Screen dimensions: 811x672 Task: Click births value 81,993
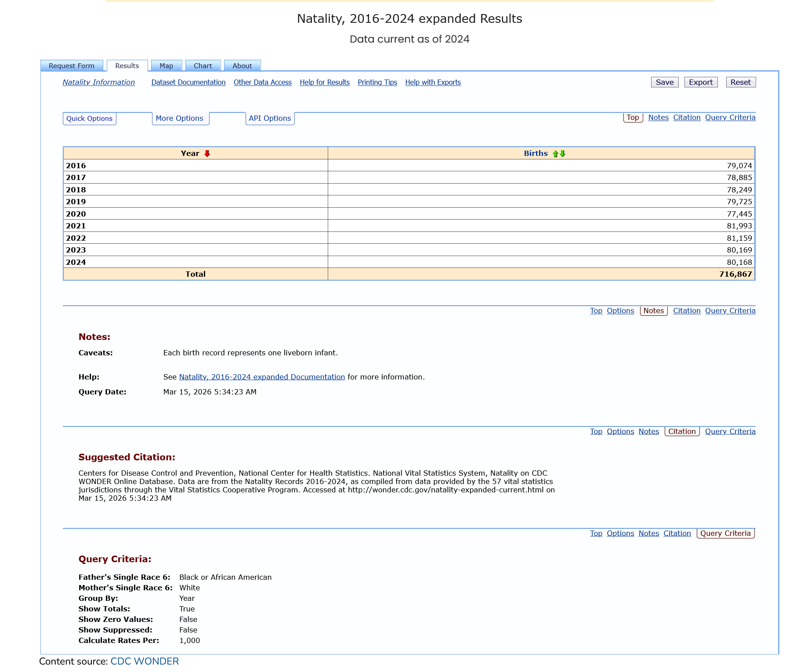click(x=739, y=226)
